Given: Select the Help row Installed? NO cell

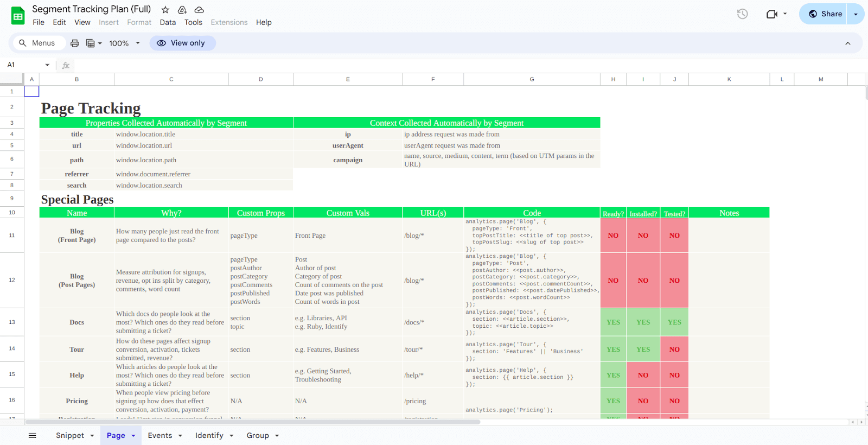Looking at the screenshot, I should [x=643, y=375].
